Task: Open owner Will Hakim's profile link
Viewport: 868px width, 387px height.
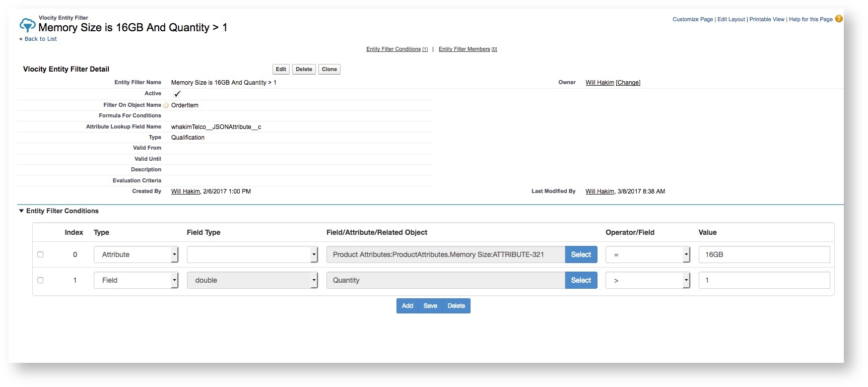Action: coord(599,83)
